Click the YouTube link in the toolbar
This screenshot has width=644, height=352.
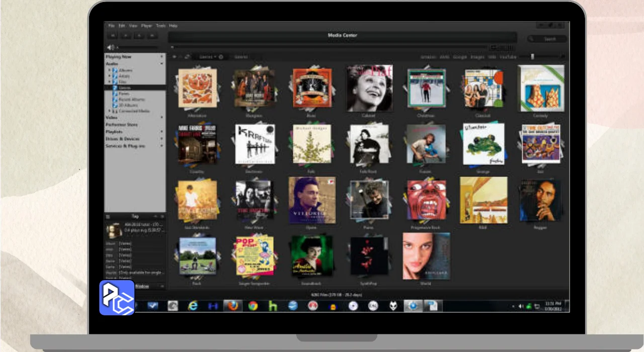(508, 57)
